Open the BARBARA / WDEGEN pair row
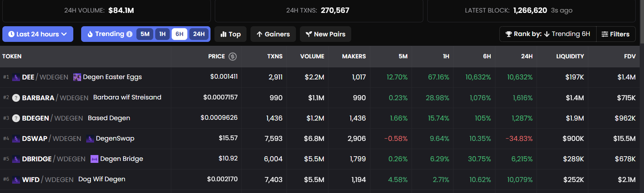Viewport: 644px width, 193px height. coord(319,97)
